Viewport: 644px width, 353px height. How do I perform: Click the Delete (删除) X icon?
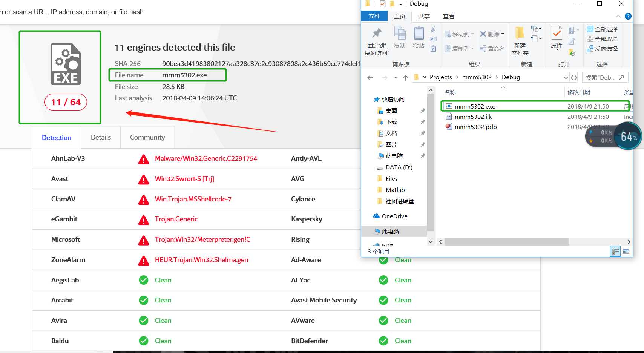pos(483,34)
